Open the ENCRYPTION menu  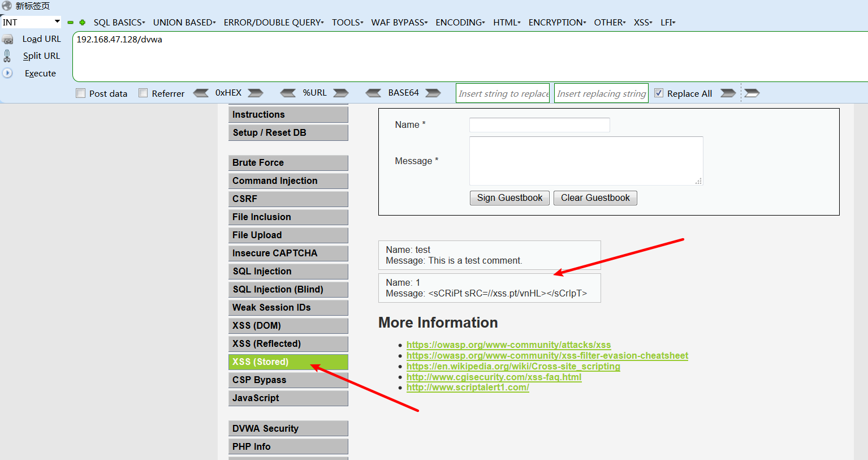click(557, 23)
